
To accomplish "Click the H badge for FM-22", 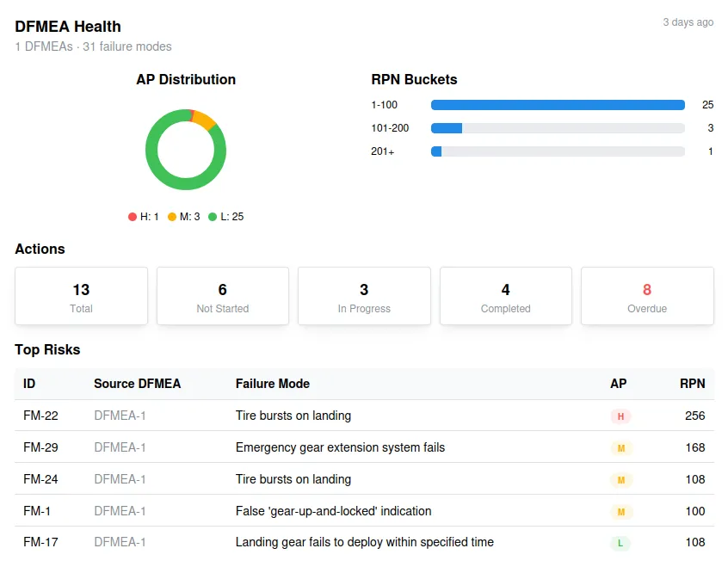I will tap(620, 416).
